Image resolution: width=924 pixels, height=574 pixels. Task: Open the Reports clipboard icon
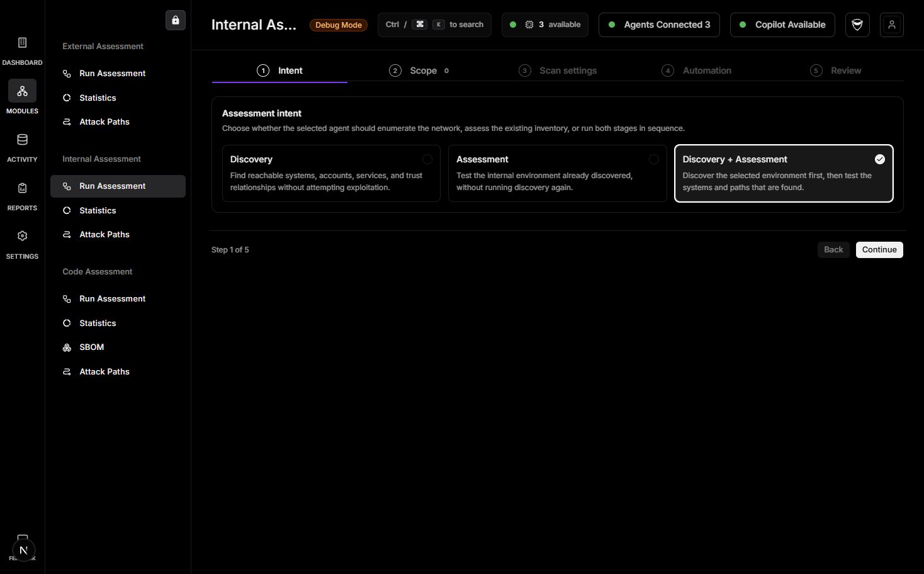click(x=22, y=188)
